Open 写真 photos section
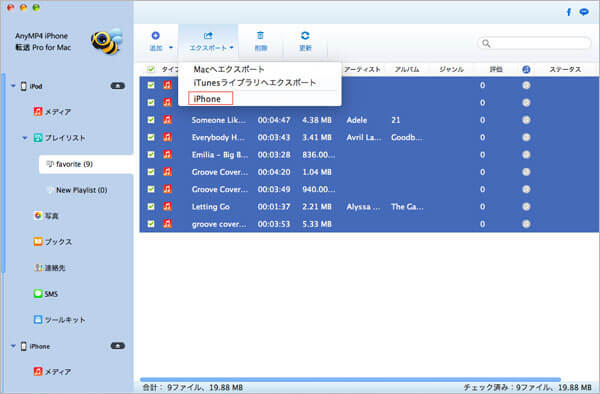Image resolution: width=600 pixels, height=394 pixels. click(x=46, y=216)
